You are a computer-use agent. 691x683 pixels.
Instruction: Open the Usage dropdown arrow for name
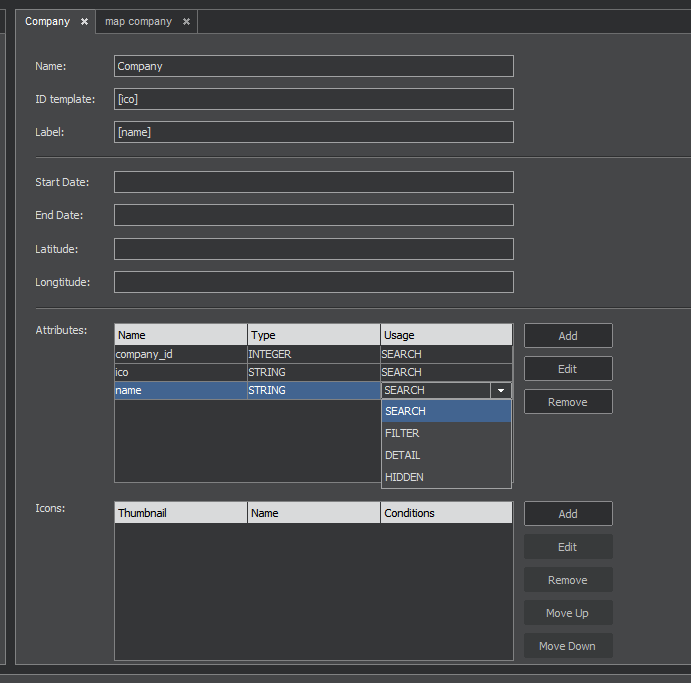[x=500, y=391]
